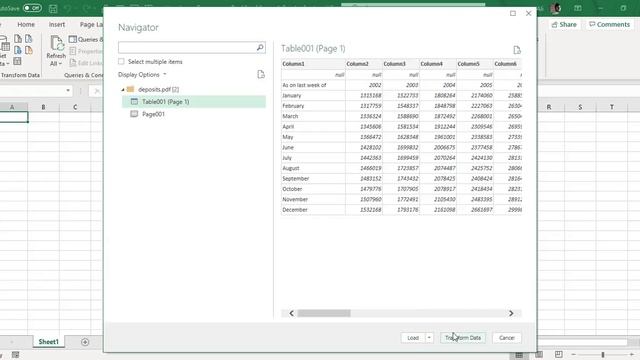
Task: Click the From Text/CSV icon in Get Data group
Action: 18,39
